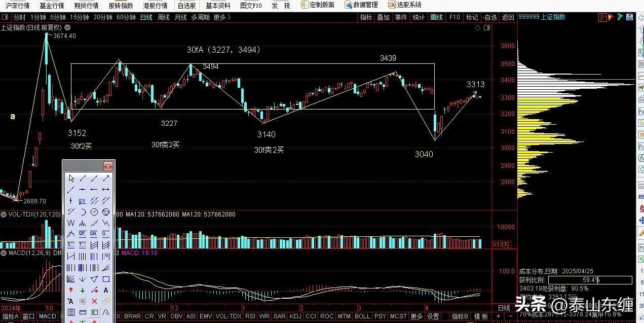The image size is (644, 323).
Task: Open the 基本资料 menu
Action: coord(218,6)
